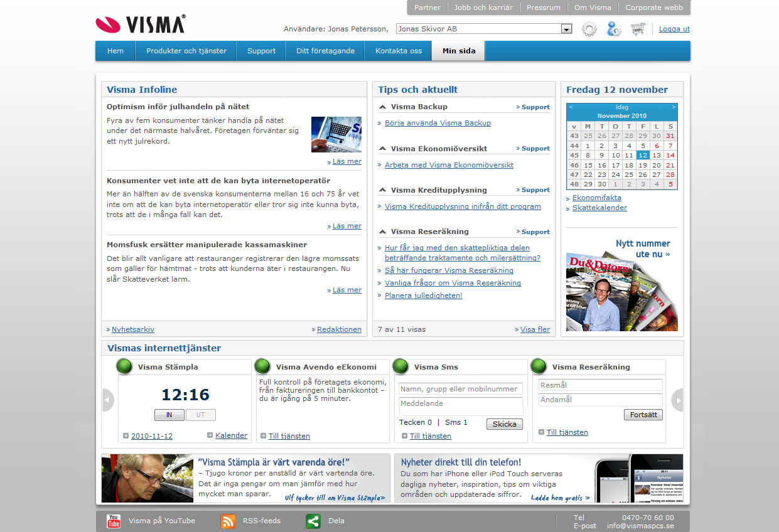This screenshot has width=779, height=532.
Task: Open the Skattekalender link
Action: click(599, 208)
